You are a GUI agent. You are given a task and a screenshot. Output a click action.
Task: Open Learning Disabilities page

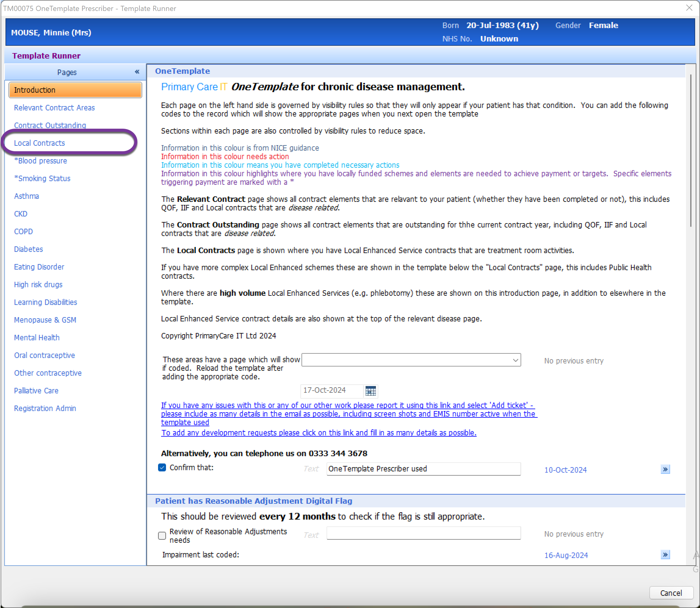pos(45,302)
